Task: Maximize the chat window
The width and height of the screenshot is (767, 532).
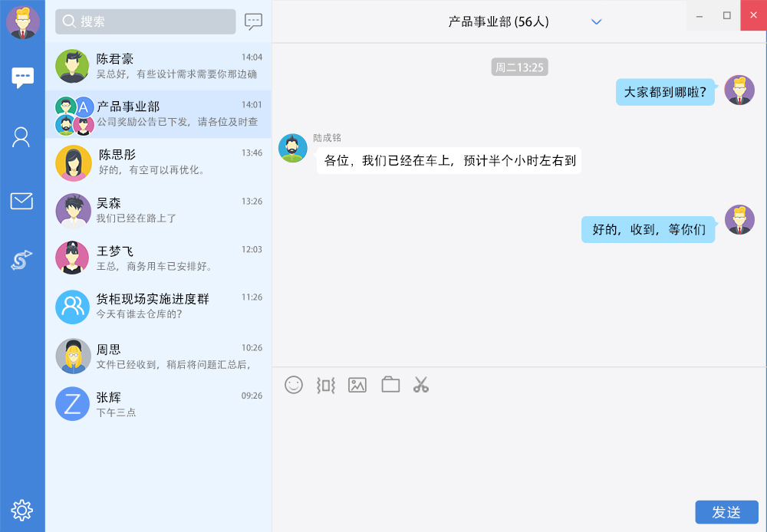Action: click(x=727, y=15)
